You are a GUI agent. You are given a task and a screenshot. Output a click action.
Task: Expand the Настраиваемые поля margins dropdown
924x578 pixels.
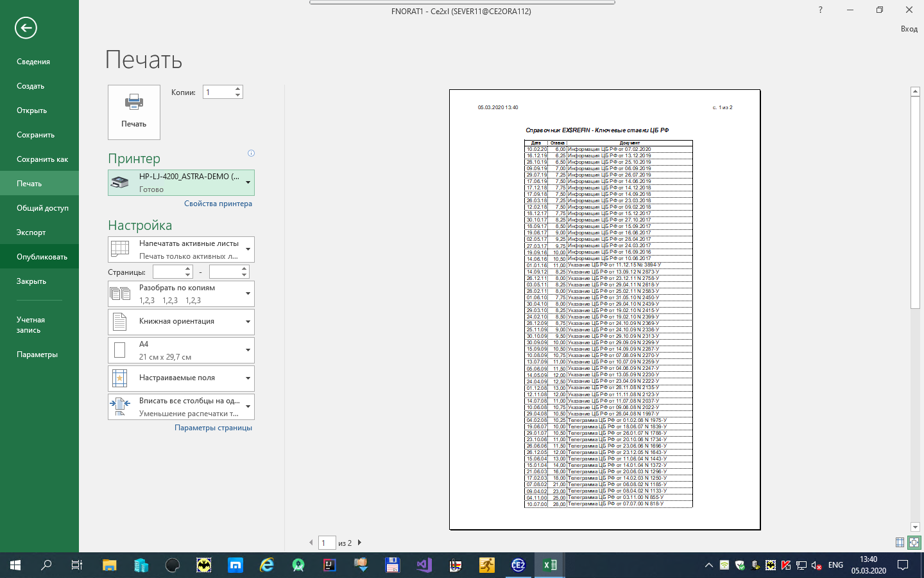pos(181,378)
